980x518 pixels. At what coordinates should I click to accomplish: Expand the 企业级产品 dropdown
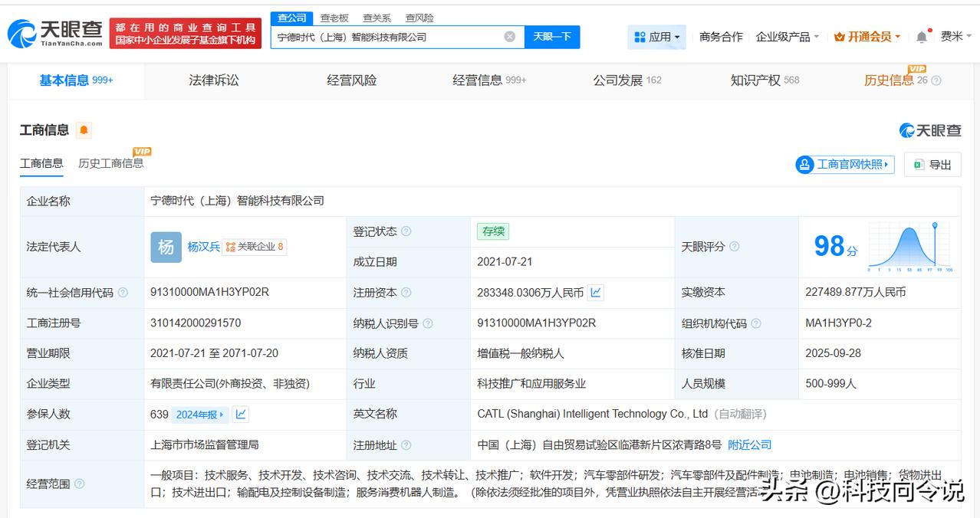[787, 37]
